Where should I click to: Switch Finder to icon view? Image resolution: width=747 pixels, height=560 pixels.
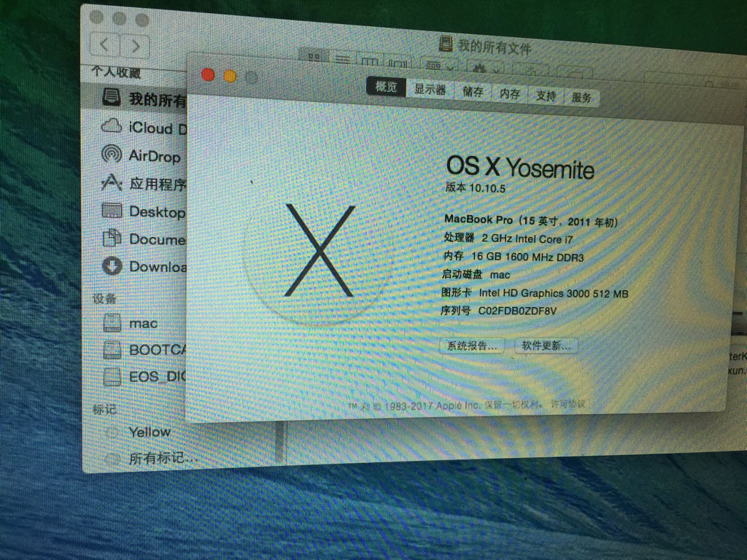pos(314,55)
